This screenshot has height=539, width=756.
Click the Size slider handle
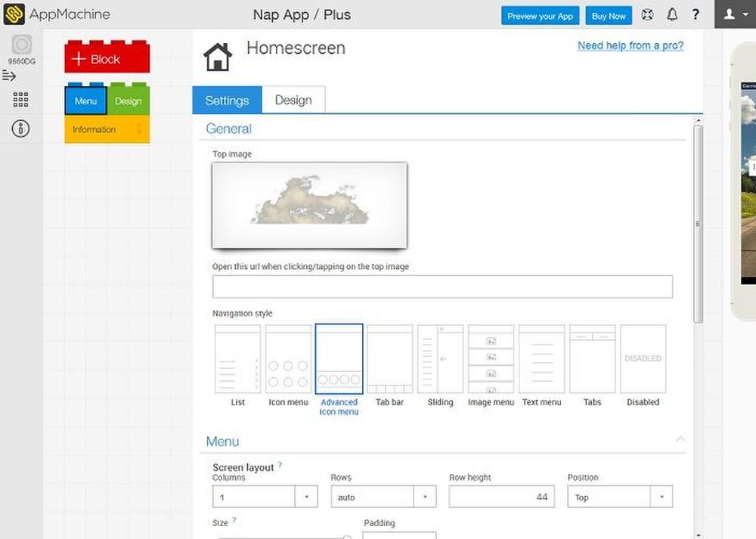(347, 537)
